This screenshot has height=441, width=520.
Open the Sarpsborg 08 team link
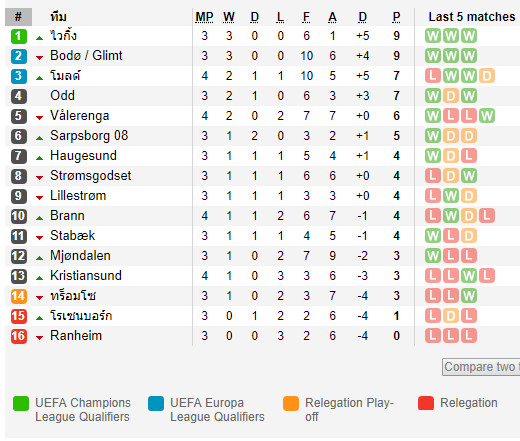coord(89,136)
